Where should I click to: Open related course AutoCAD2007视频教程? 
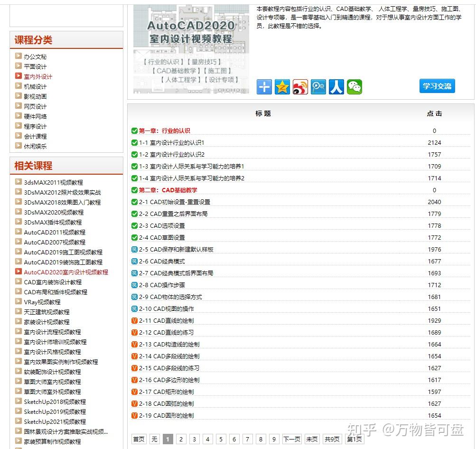point(55,242)
